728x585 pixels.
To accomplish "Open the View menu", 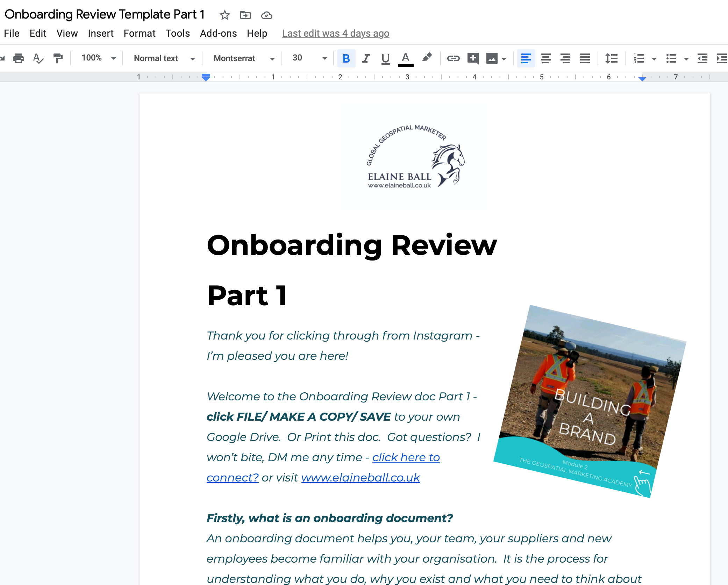I will point(67,33).
